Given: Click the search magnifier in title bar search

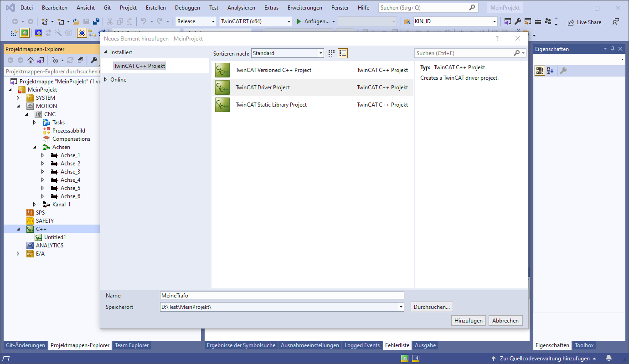Looking at the screenshot, I should [472, 8].
